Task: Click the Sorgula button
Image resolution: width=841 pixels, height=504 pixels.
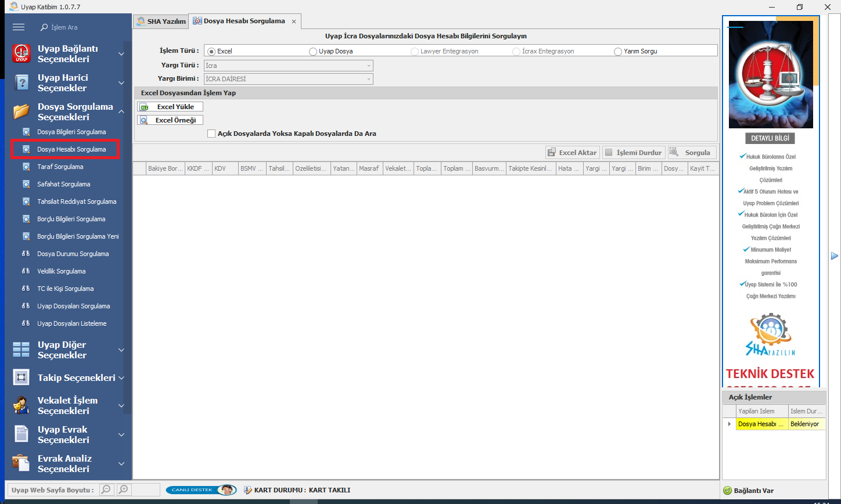Action: [x=692, y=153]
